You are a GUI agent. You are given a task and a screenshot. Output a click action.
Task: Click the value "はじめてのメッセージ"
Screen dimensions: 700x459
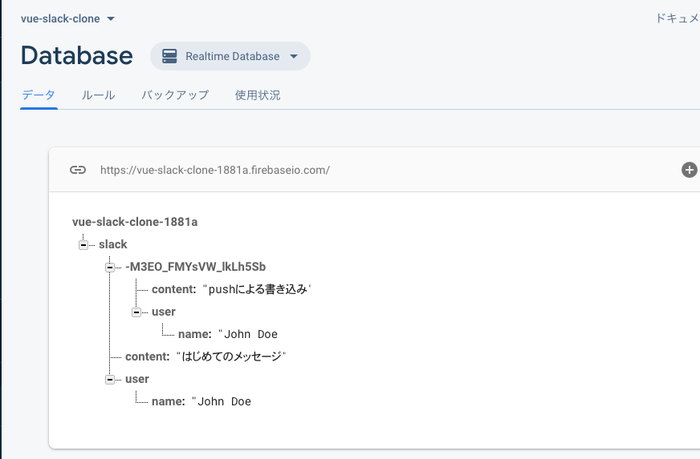click(231, 356)
